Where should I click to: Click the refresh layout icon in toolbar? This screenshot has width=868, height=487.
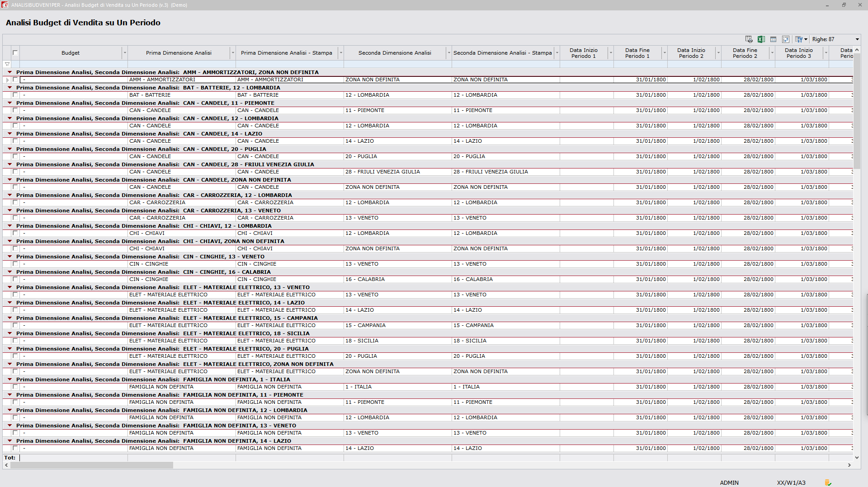(786, 39)
